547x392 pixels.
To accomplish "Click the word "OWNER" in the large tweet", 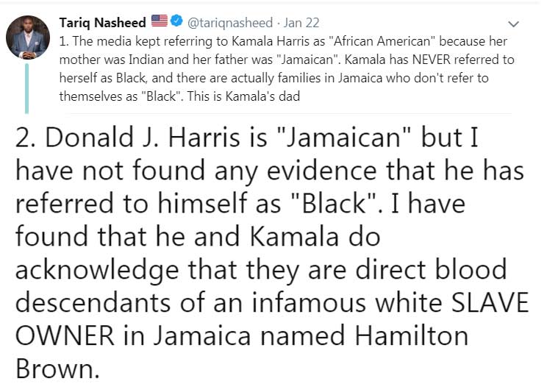I will point(65,336).
